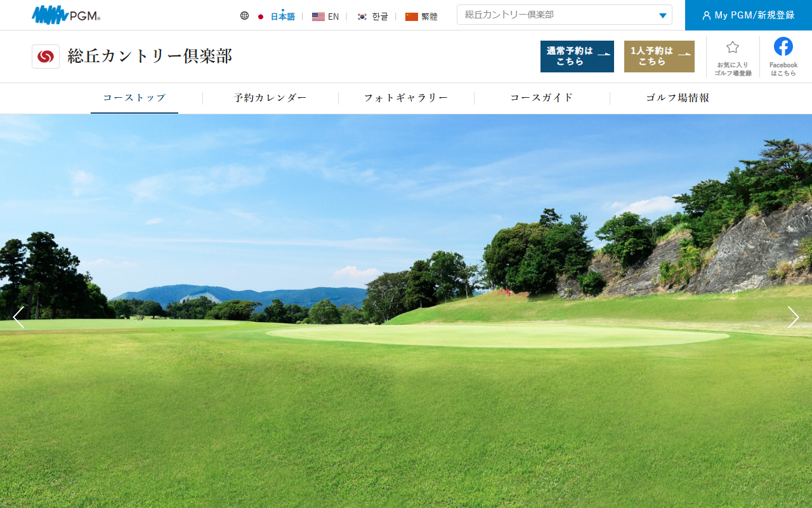The width and height of the screenshot is (812, 508).
Task: Click the 通常予約はこちら button
Action: point(577,57)
